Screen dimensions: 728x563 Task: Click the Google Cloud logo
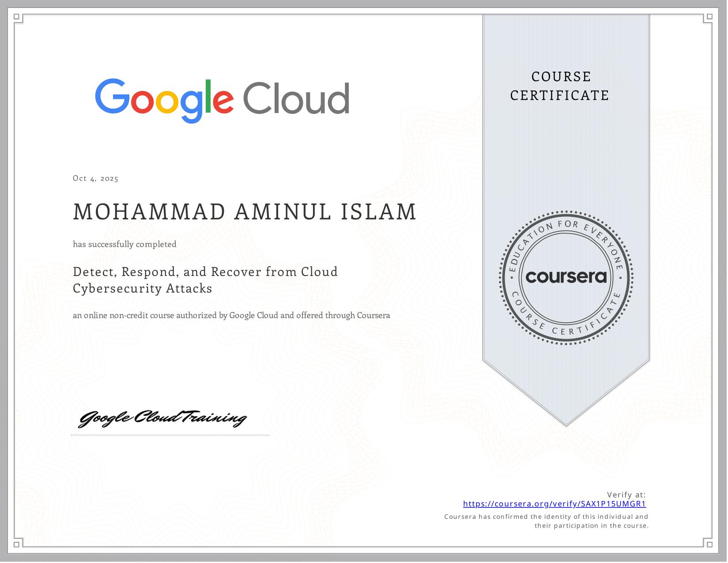(222, 100)
